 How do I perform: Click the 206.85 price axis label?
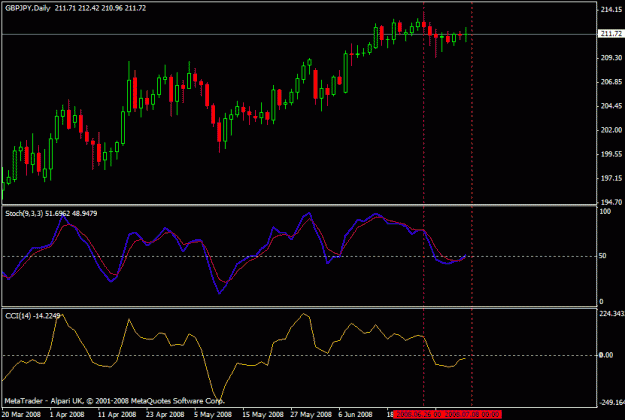pos(611,82)
